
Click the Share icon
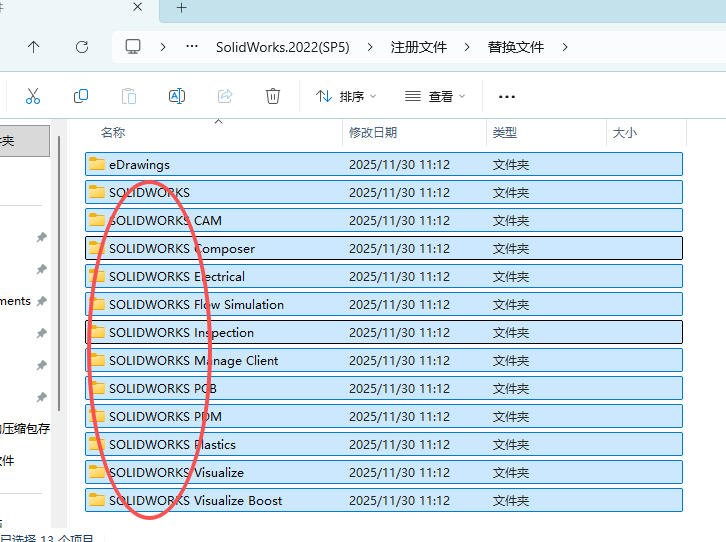225,96
